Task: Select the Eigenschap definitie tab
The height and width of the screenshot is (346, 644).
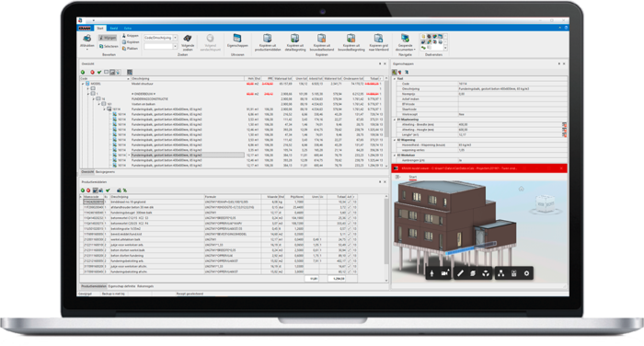Action: coord(121,286)
